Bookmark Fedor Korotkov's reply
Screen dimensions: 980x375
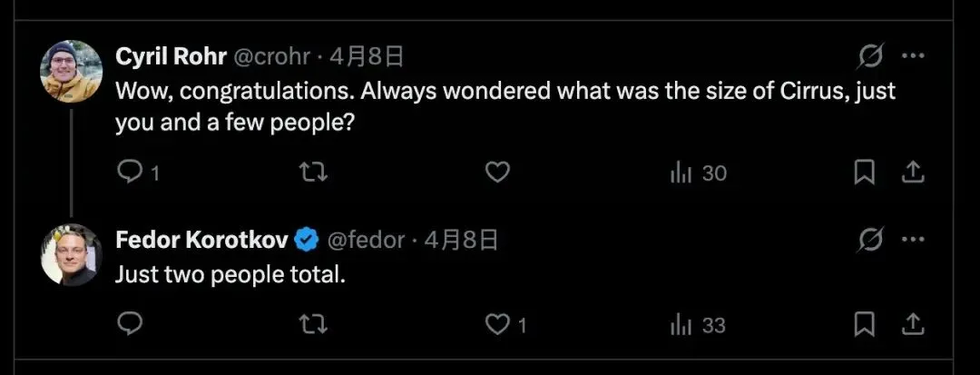865,323
